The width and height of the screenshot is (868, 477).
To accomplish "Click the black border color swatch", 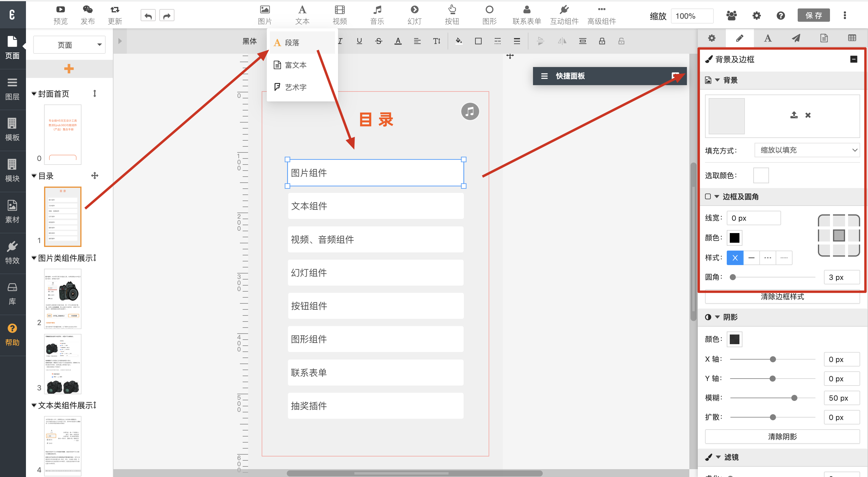I will click(x=734, y=238).
